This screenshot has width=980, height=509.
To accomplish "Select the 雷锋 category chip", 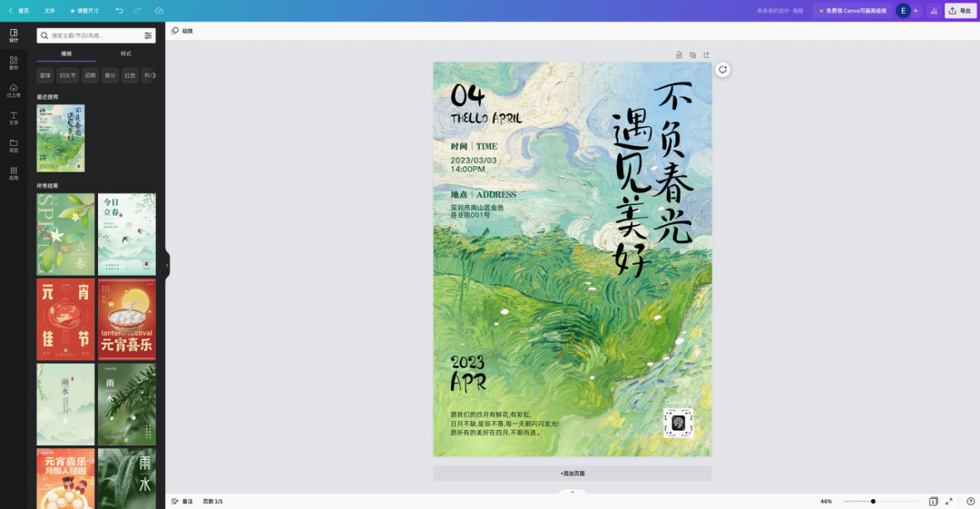I will pyautogui.click(x=45, y=75).
